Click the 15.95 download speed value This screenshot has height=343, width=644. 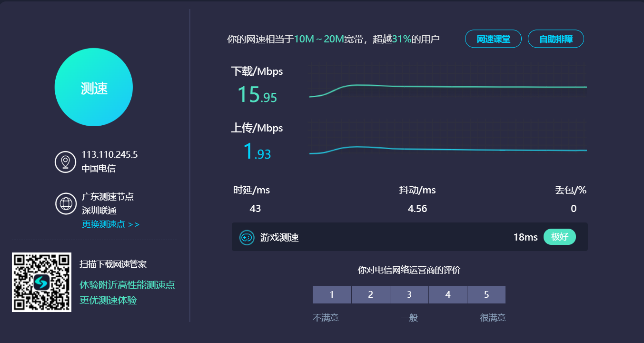pos(257,94)
